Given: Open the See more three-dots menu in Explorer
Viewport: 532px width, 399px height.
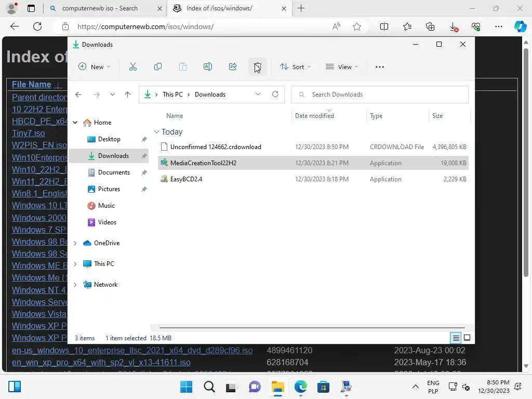Looking at the screenshot, I should pyautogui.click(x=380, y=67).
